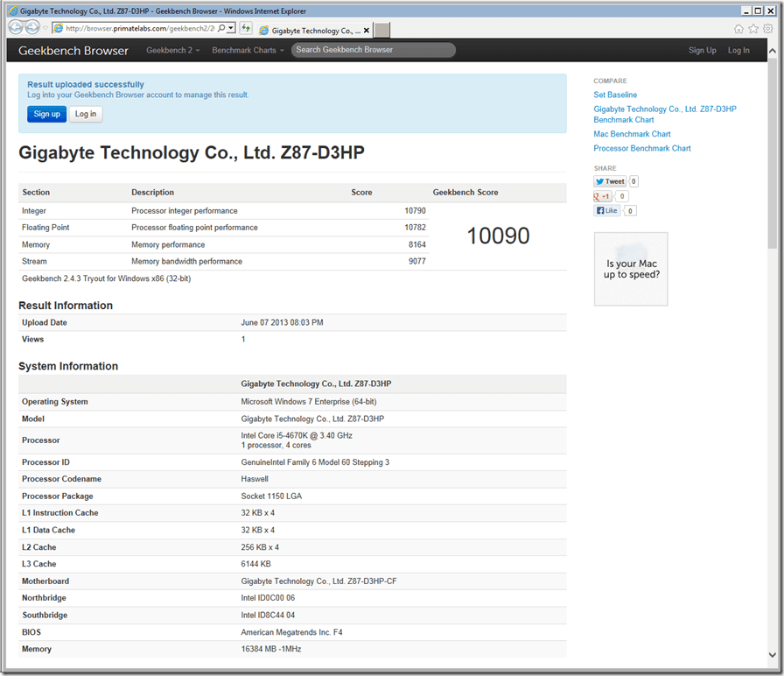Viewport: 784px width, 676px height.
Task: Click the upload date 'June 07 2013 08:03 PM'
Action: [x=282, y=323]
